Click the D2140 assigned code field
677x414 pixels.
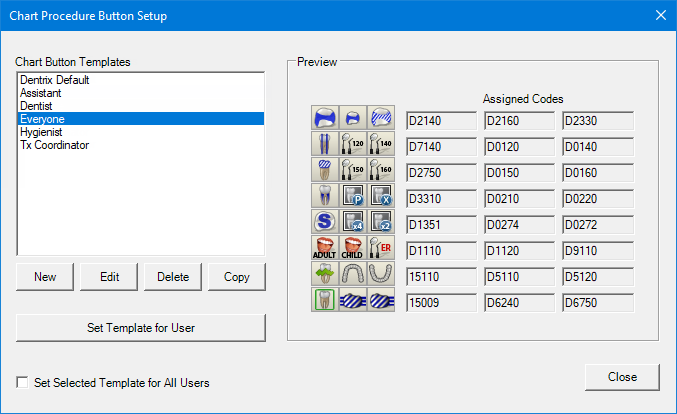click(x=441, y=121)
